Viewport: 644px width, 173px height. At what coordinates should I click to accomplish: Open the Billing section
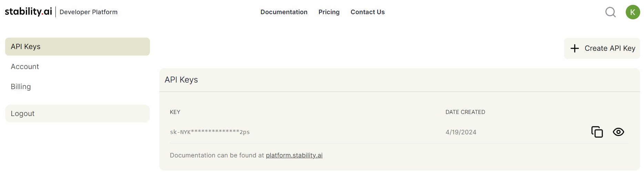(21, 87)
